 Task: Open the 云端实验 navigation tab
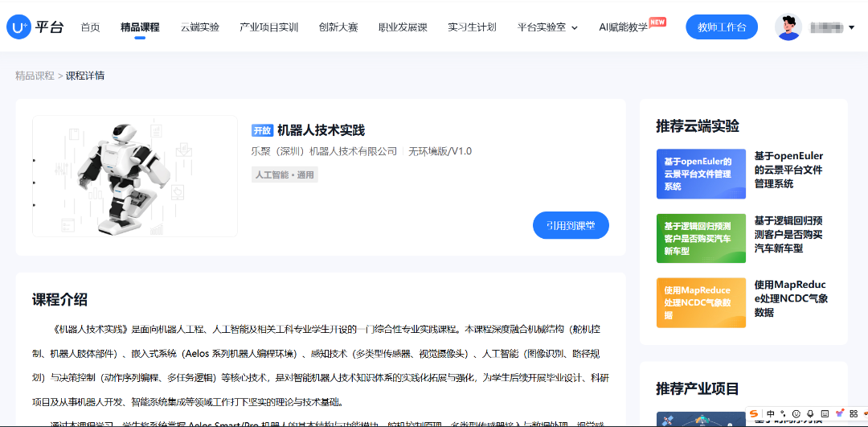pos(199,27)
